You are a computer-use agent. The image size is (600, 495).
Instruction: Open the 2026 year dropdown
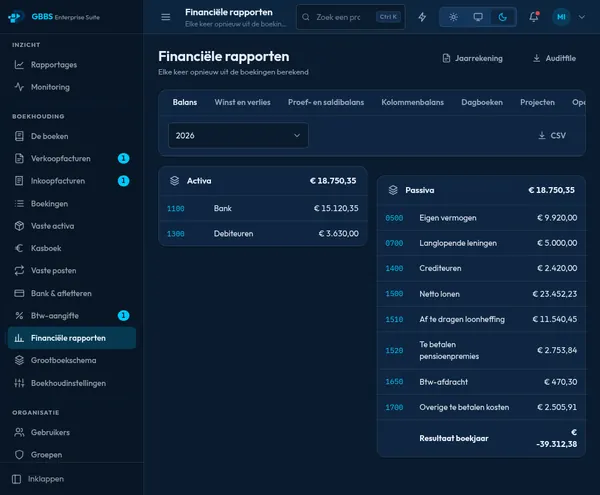point(238,135)
